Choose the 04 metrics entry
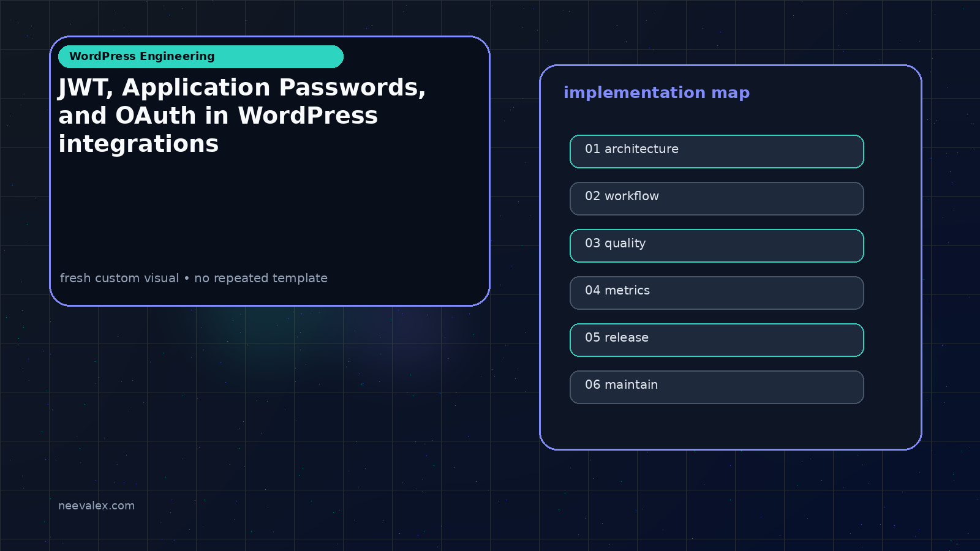Screen dimensions: 980x551 pyautogui.click(x=717, y=293)
